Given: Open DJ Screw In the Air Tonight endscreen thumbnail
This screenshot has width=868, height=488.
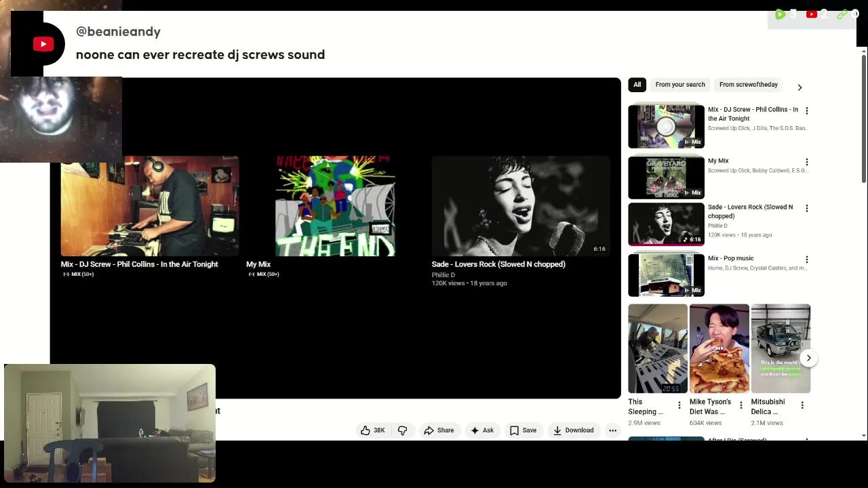Looking at the screenshot, I should tap(150, 206).
